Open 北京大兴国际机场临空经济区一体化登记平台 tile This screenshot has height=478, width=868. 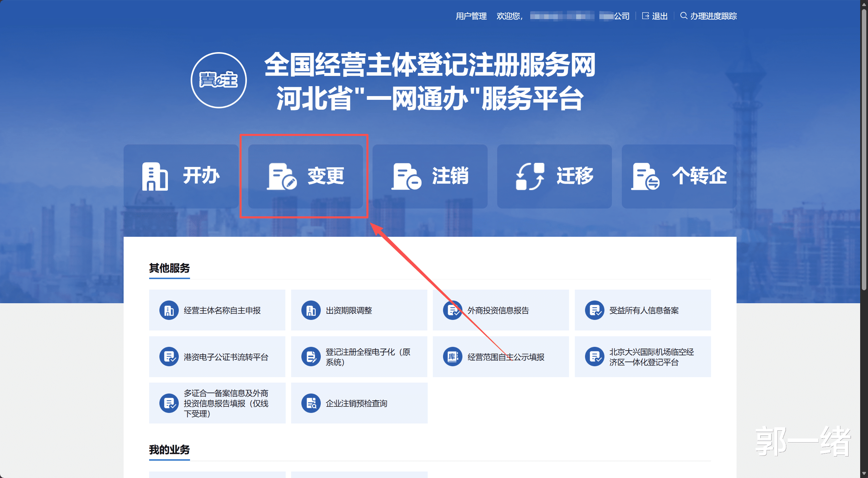651,357
